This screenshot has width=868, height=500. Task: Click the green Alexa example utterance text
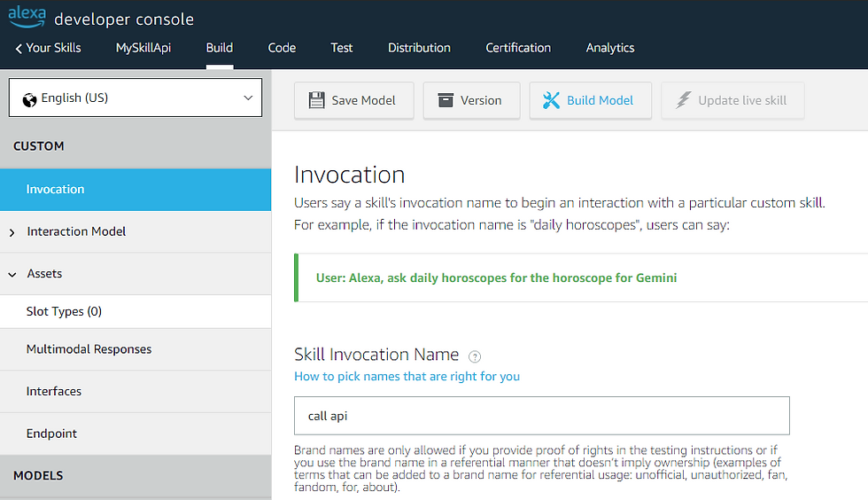pos(497,277)
